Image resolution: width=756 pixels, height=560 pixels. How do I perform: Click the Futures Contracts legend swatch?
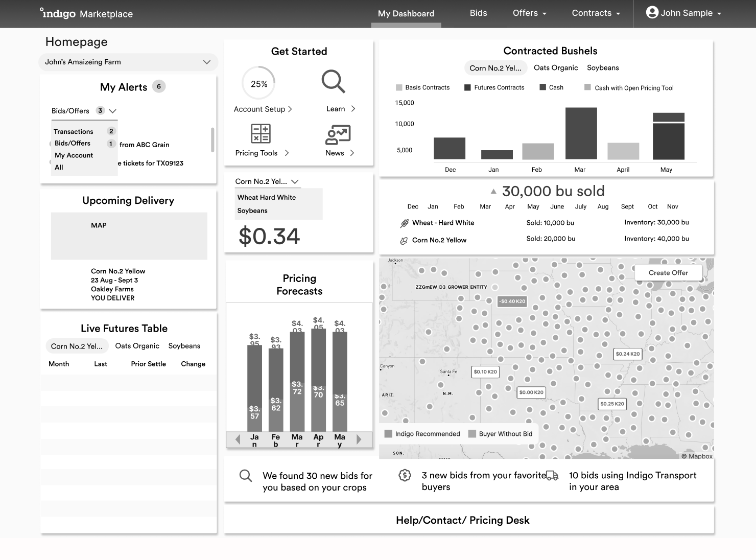467,87
